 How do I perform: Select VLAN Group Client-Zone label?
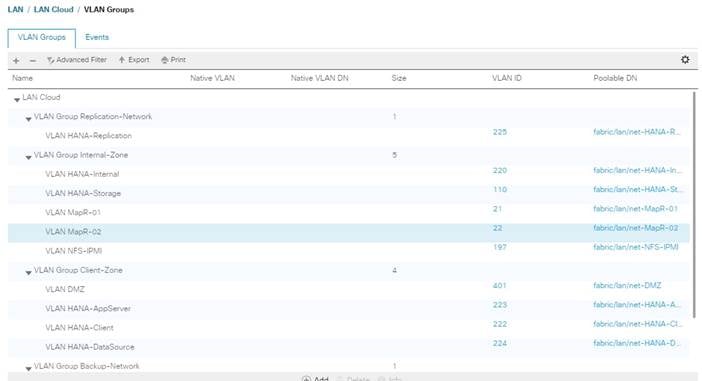point(78,270)
